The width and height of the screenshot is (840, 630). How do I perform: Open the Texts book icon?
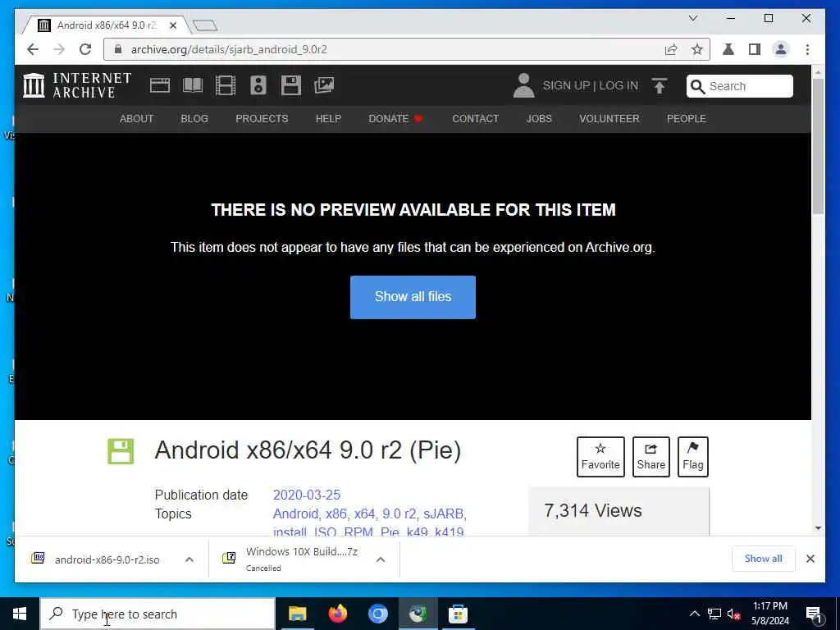(193, 85)
